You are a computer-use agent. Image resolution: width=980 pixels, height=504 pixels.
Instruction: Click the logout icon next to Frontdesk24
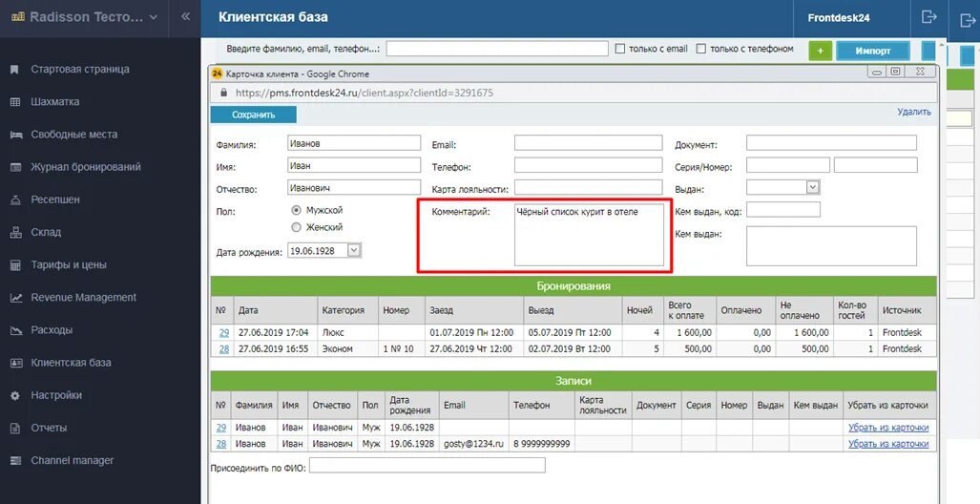pyautogui.click(x=929, y=17)
